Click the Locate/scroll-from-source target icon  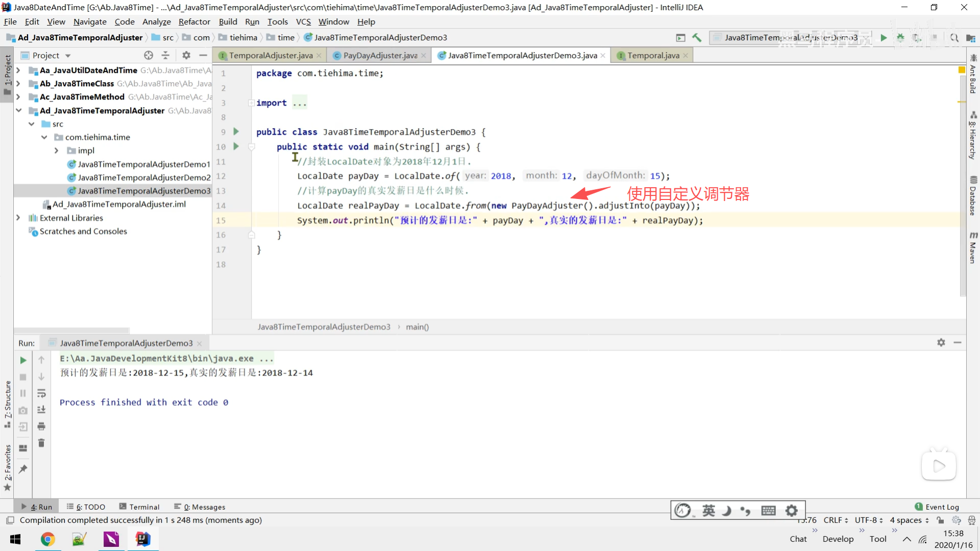(149, 55)
